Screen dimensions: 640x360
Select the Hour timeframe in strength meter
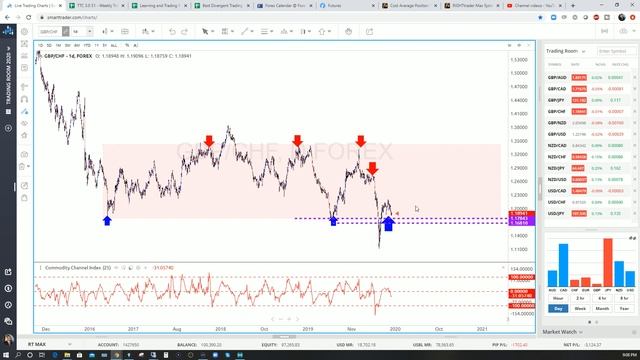pyautogui.click(x=558, y=298)
